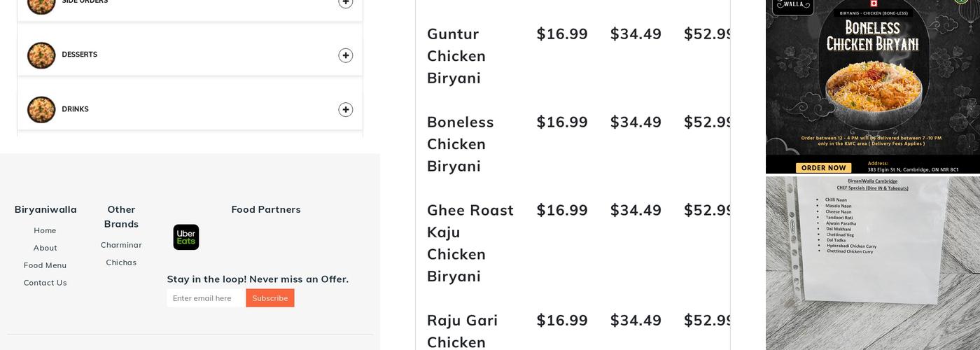Click the Uber Eats partner icon

point(186,237)
